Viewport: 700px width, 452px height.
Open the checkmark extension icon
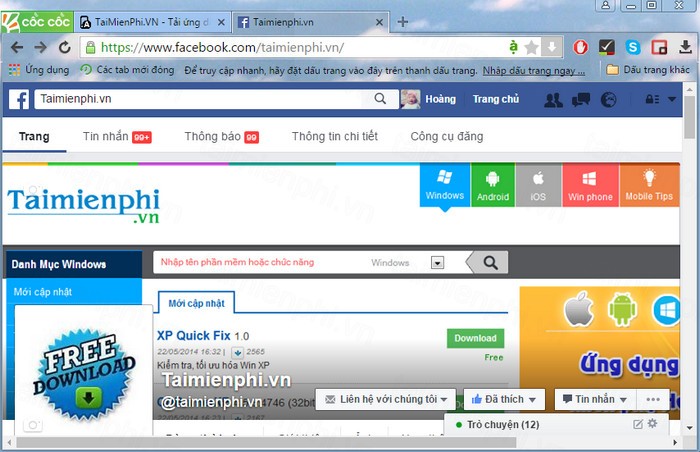click(607, 47)
